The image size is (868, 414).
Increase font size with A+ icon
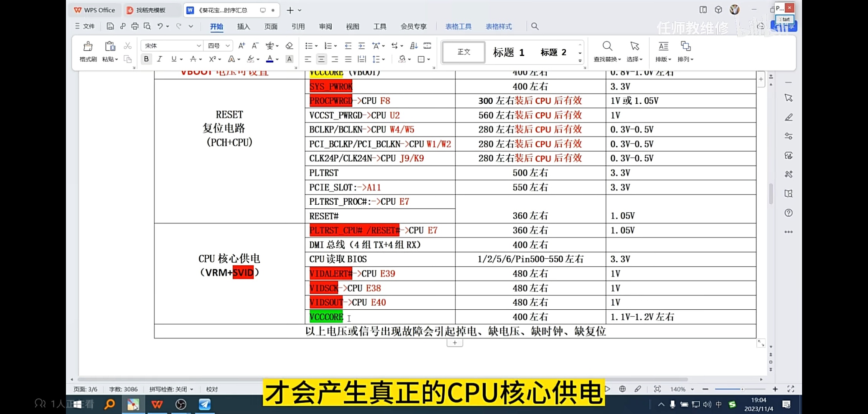tap(242, 46)
